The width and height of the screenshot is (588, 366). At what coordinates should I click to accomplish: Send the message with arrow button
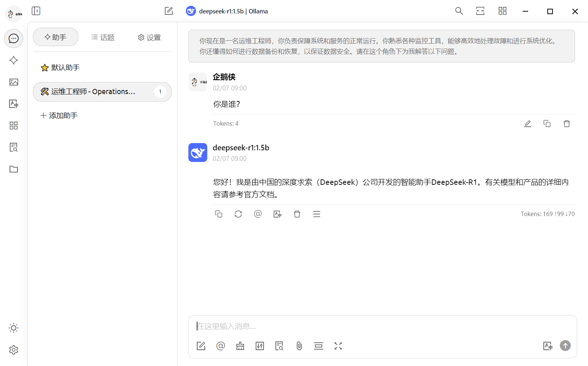565,346
